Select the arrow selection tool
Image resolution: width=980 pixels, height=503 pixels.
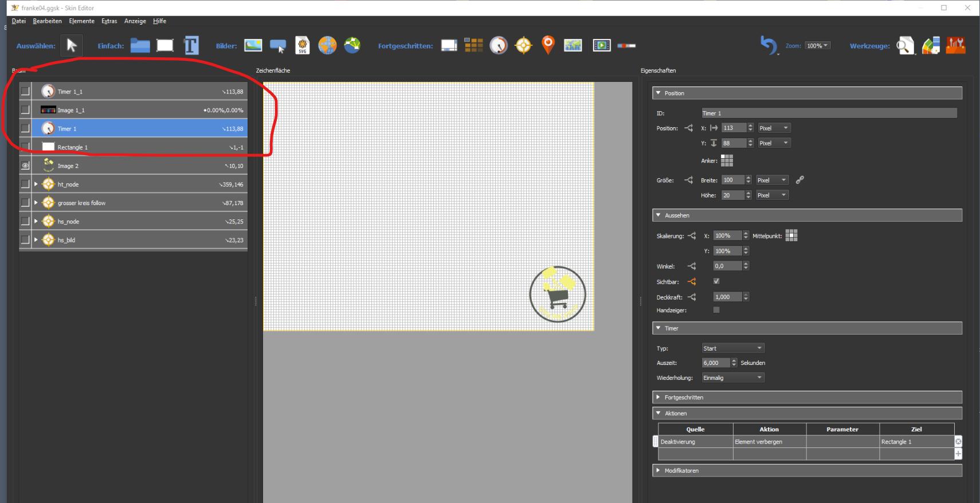point(72,45)
